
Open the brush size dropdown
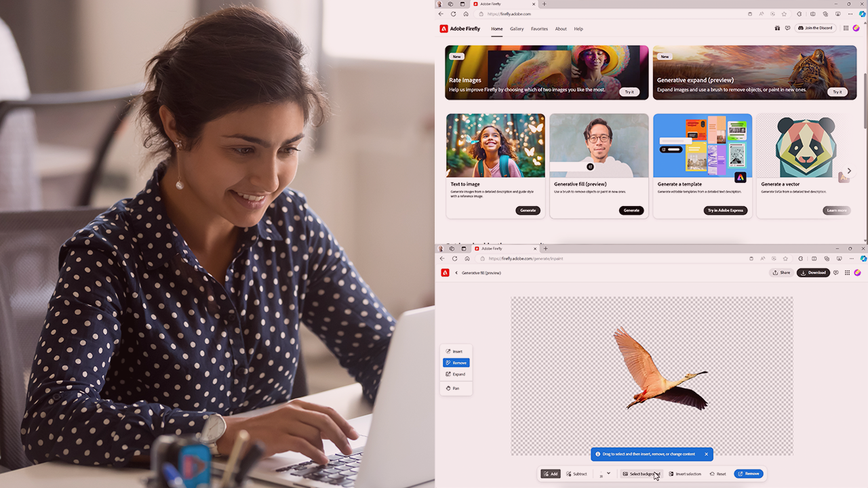pos(608,473)
